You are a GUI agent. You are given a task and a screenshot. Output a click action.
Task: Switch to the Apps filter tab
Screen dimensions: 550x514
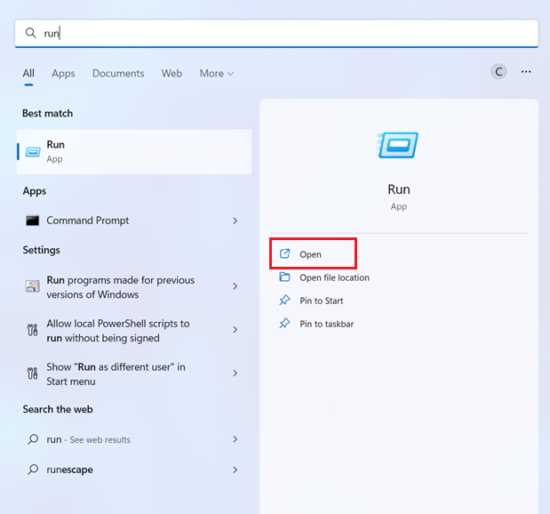[63, 73]
